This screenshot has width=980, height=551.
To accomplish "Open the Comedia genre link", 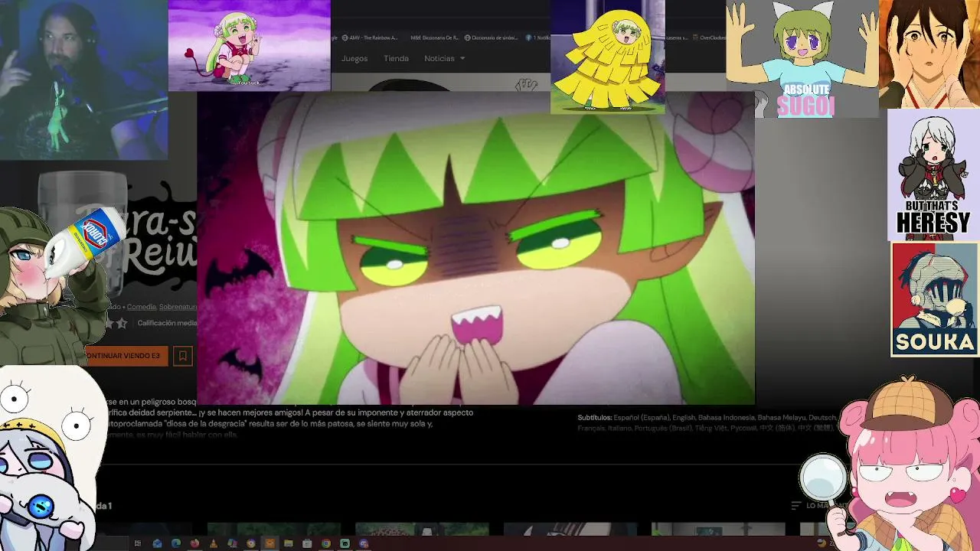I will (x=141, y=307).
